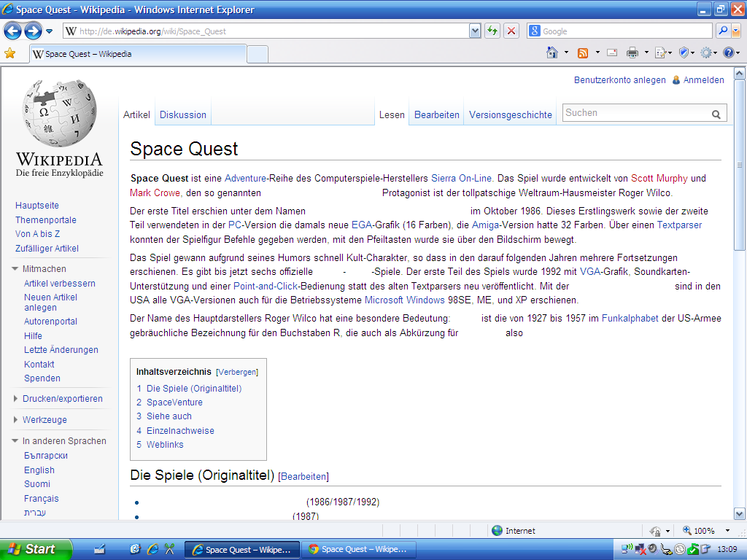This screenshot has height=560, width=747.
Task: Click the Sierra On-Line article link
Action: [x=461, y=178]
